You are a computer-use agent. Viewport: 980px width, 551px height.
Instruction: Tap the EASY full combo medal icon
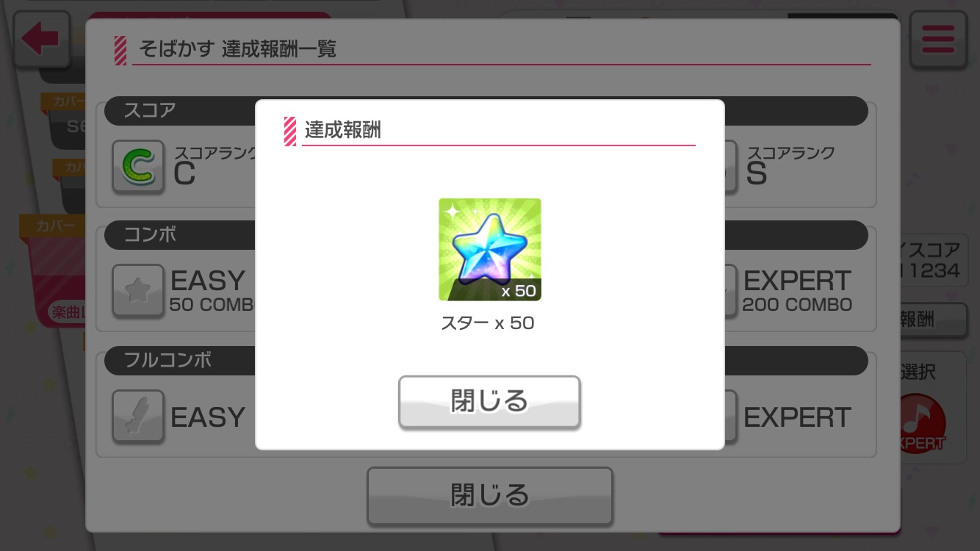point(138,417)
